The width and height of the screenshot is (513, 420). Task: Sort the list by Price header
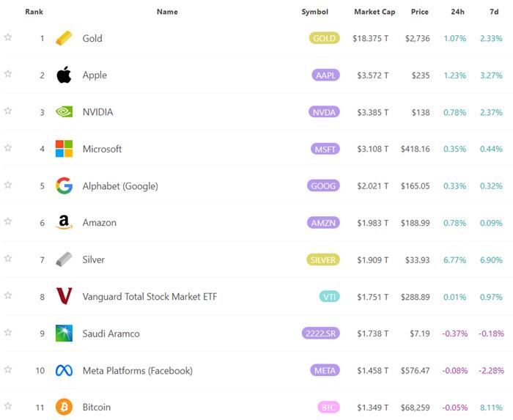point(420,12)
